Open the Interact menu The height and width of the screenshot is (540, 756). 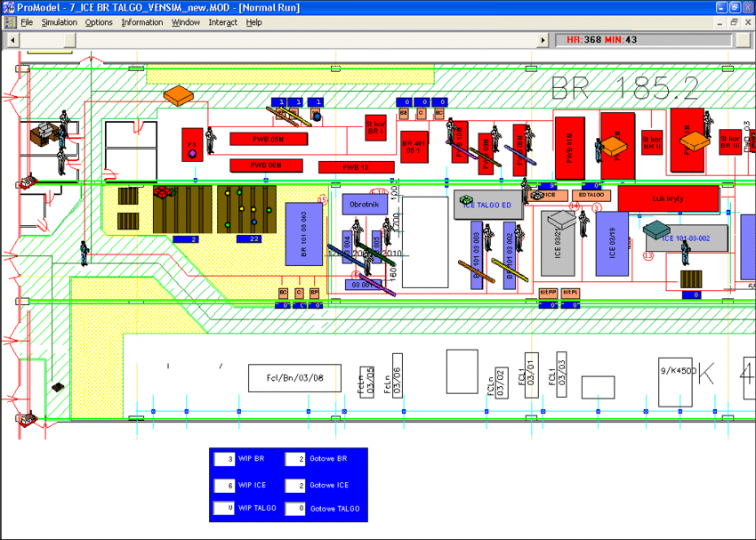[x=222, y=22]
